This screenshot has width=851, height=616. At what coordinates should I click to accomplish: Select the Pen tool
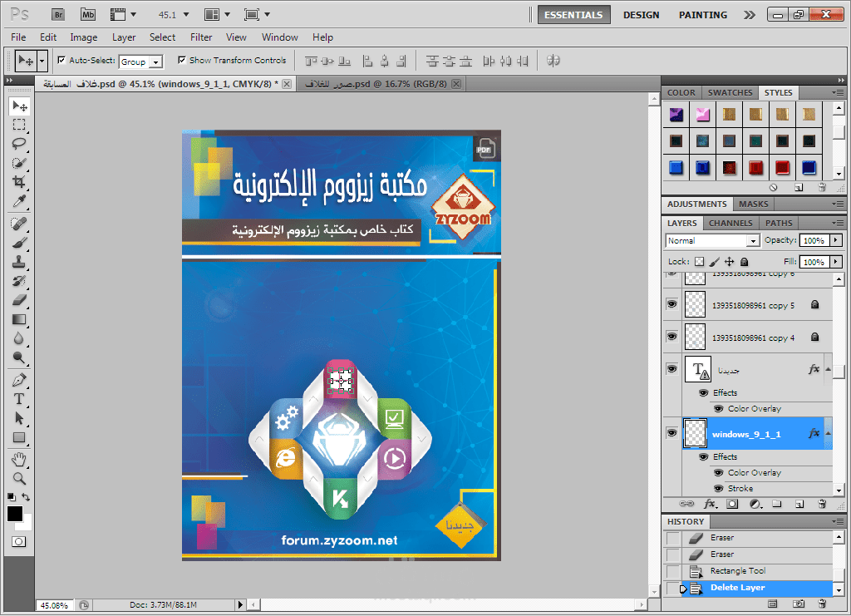[x=19, y=380]
